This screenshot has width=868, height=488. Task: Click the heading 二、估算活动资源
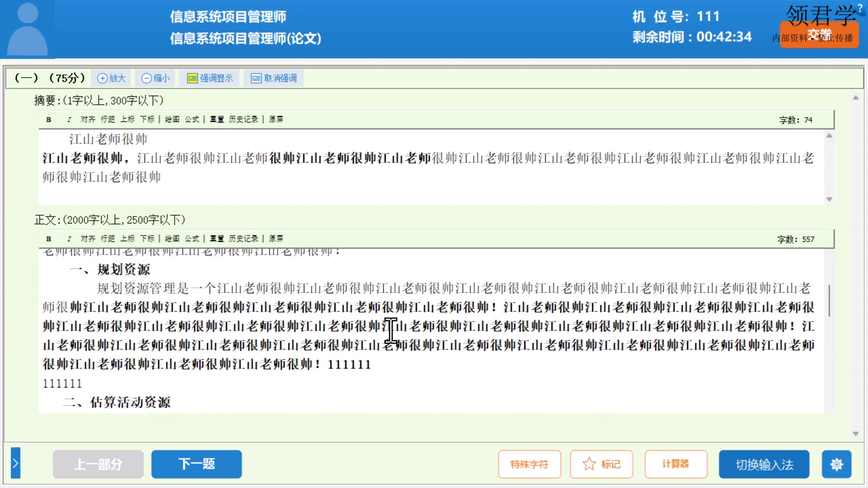[x=117, y=402]
